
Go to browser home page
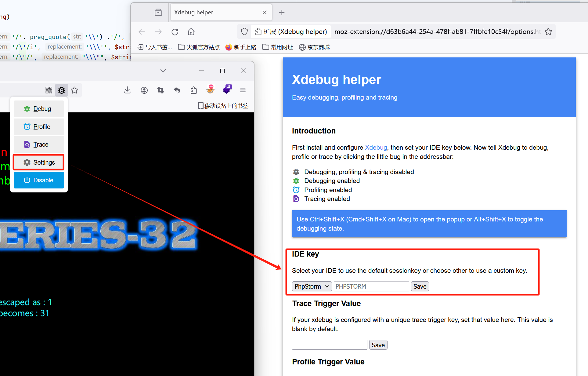click(x=191, y=32)
